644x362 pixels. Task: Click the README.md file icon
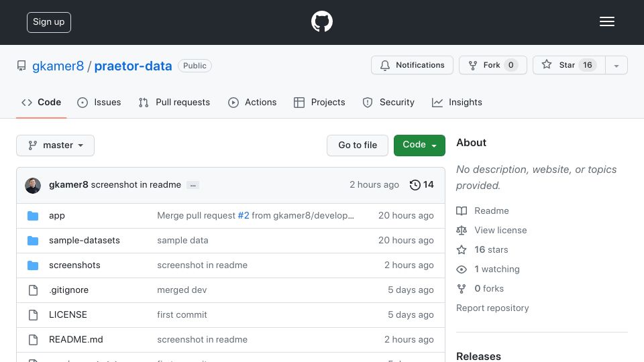coord(33,339)
